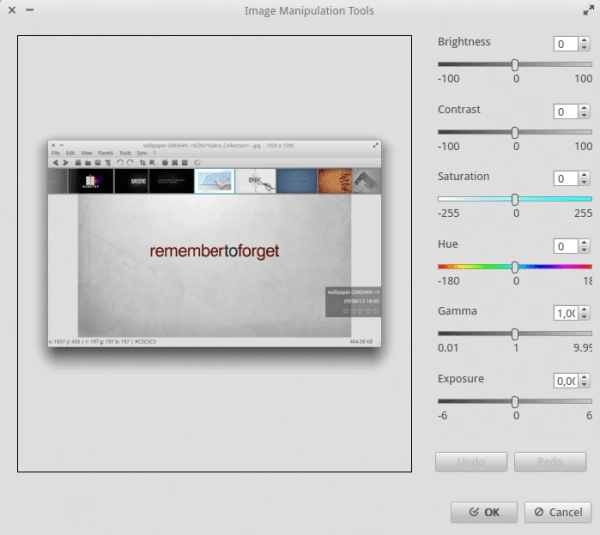Click the OK button to apply changes
Screen dimensions: 600x535
(x=484, y=512)
